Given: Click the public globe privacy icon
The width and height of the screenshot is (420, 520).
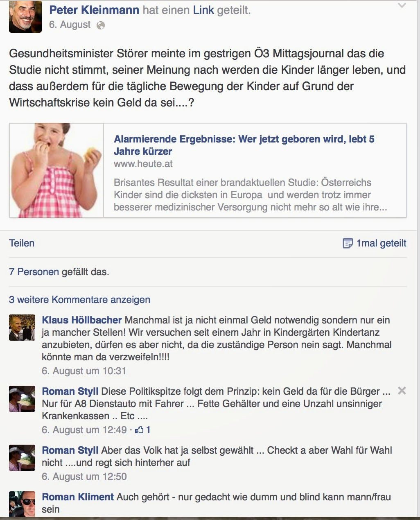Looking at the screenshot, I should [101, 25].
